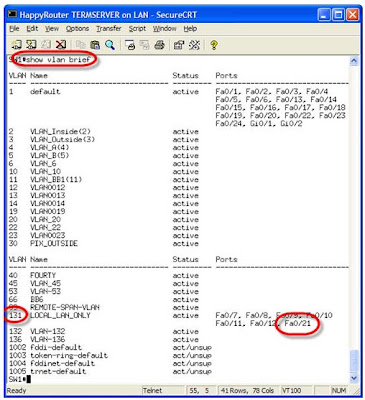
Task: Click the 'VLAN_Inside(2)' row name
Action: [60, 131]
